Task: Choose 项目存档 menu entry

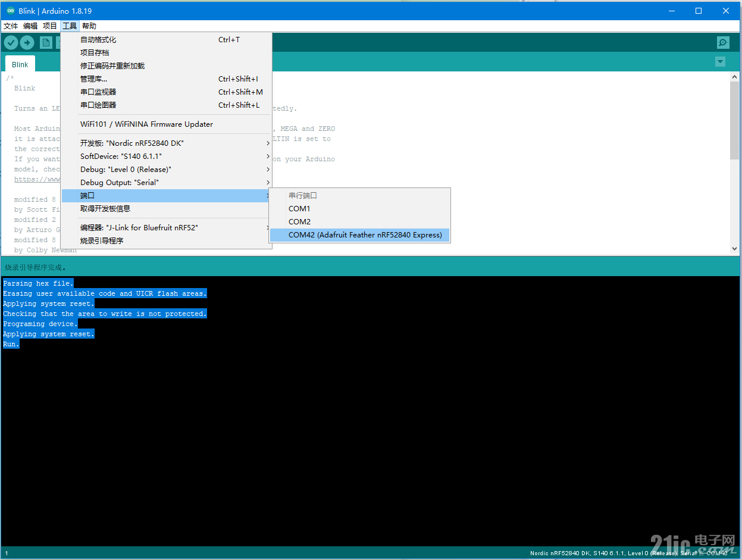Action: (167, 53)
